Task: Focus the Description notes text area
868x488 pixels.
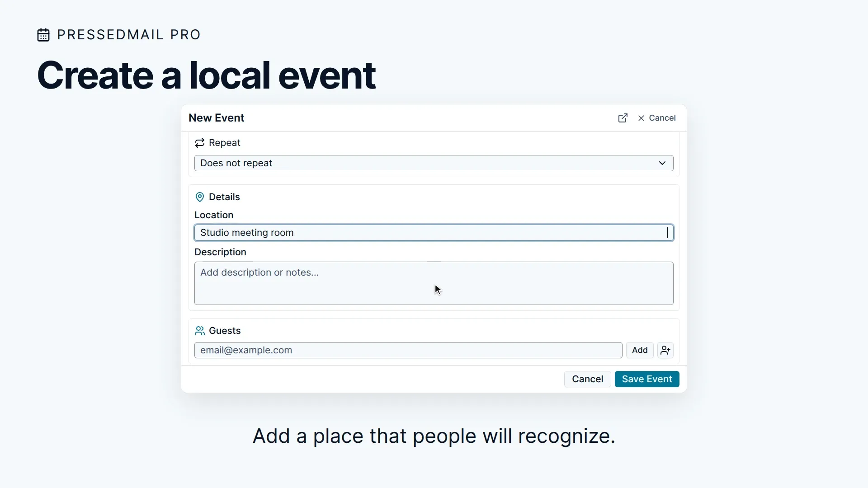Action: pos(434,283)
